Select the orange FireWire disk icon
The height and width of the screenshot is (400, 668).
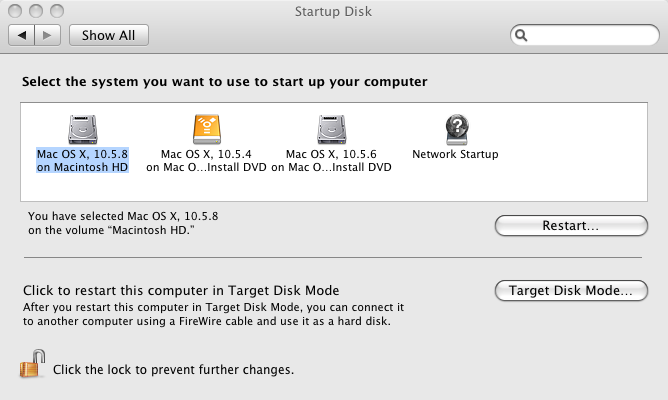[207, 129]
